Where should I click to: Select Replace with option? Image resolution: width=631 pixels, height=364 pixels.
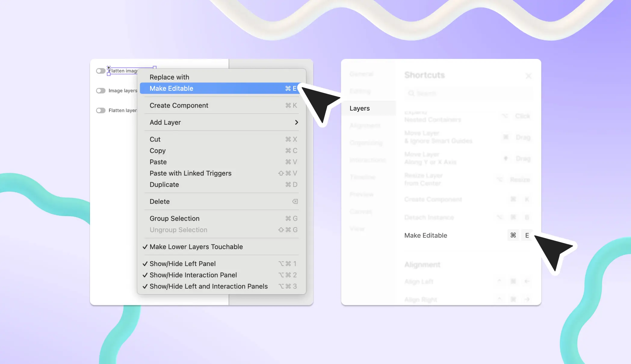[169, 77]
